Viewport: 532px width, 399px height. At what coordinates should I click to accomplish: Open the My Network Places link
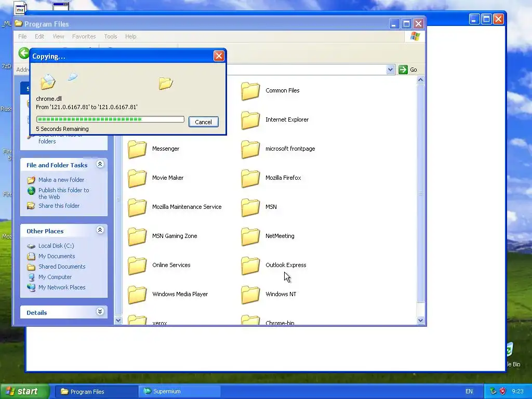62,287
